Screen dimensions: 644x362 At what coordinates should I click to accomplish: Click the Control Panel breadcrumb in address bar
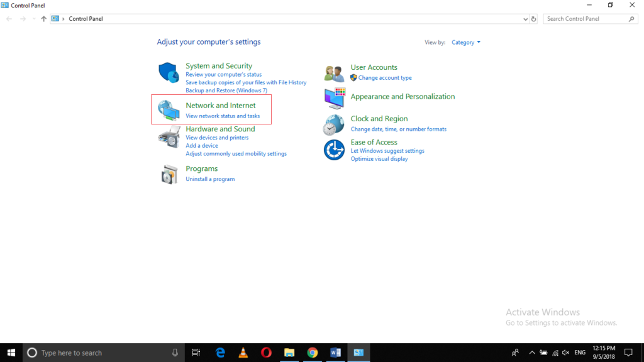point(86,19)
